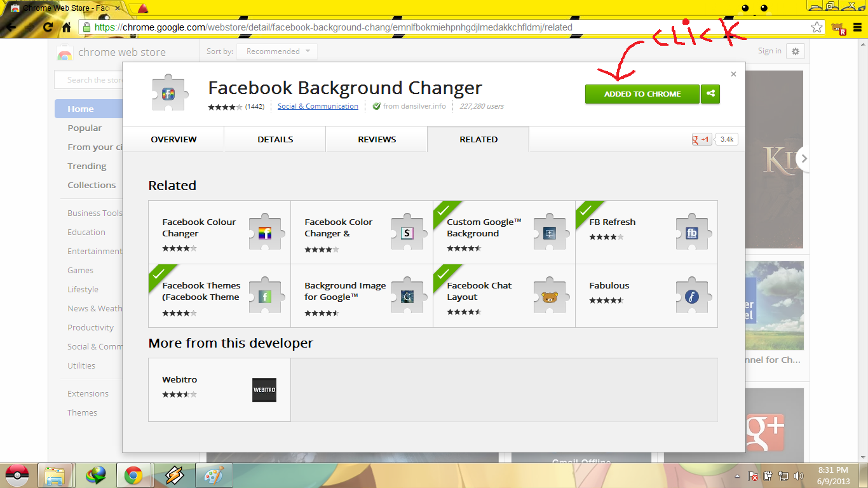This screenshot has height=488, width=868.
Task: Open Paint from the taskbar
Action: tap(214, 475)
